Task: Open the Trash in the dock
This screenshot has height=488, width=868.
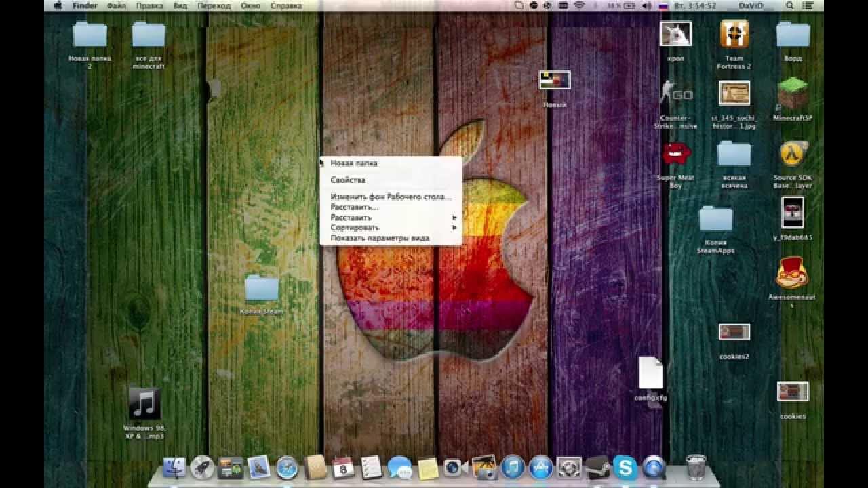Action: point(696,467)
